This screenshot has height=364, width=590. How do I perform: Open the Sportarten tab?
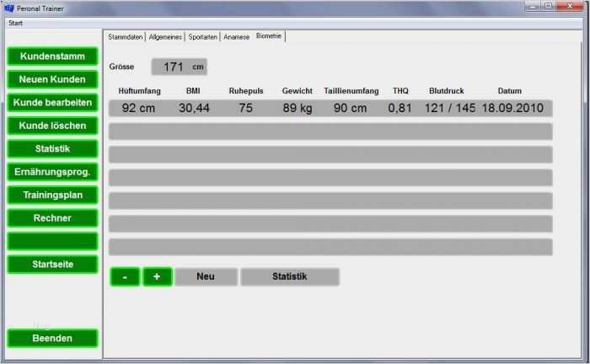coord(203,37)
